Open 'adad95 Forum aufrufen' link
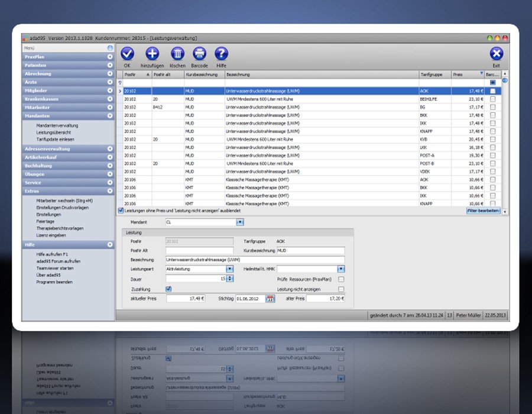532x414 pixels. [x=59, y=261]
